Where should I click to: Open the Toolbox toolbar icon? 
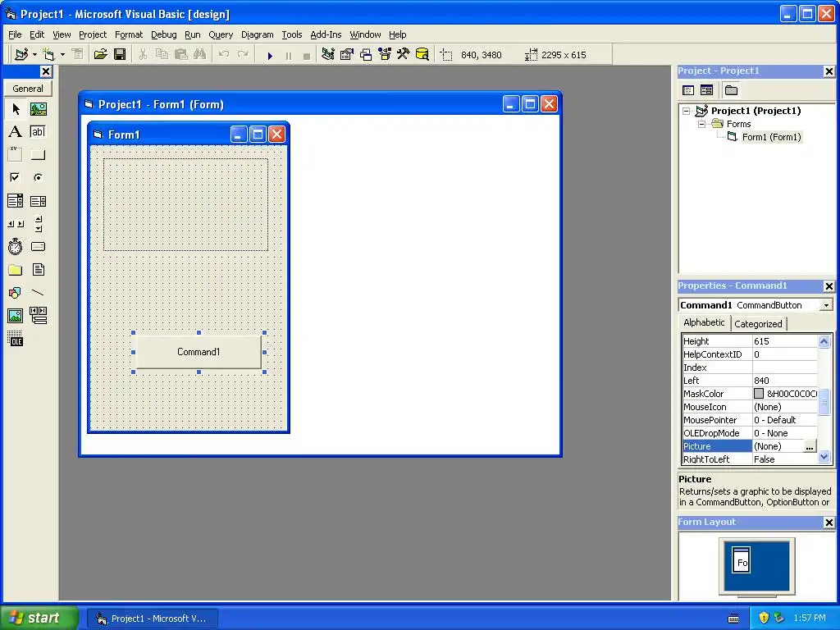[x=404, y=54]
